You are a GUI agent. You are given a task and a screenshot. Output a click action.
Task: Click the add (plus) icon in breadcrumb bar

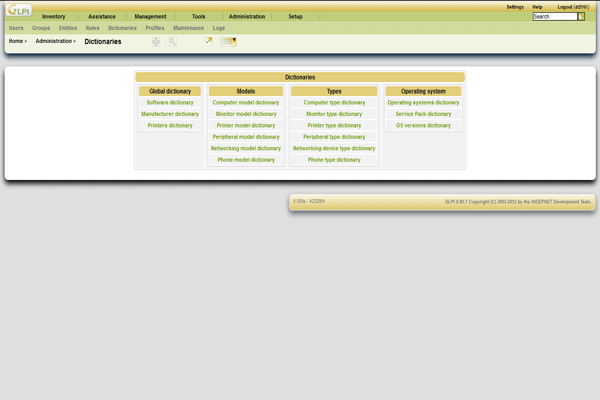[x=156, y=41]
